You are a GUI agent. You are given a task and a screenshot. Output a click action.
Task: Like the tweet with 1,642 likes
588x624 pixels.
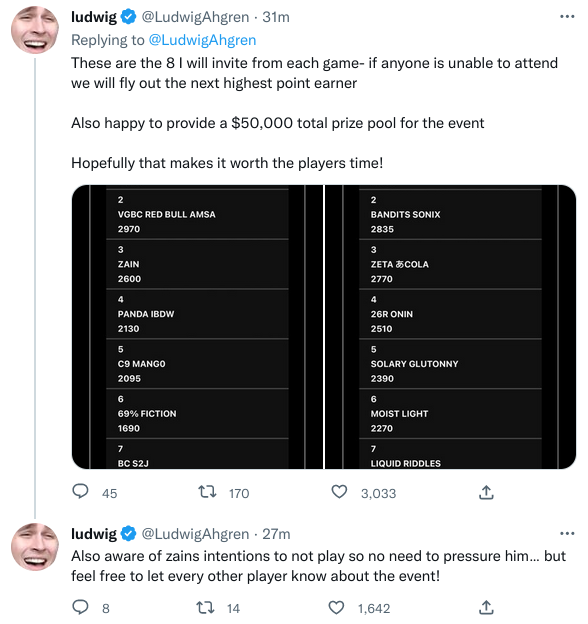(x=336, y=608)
